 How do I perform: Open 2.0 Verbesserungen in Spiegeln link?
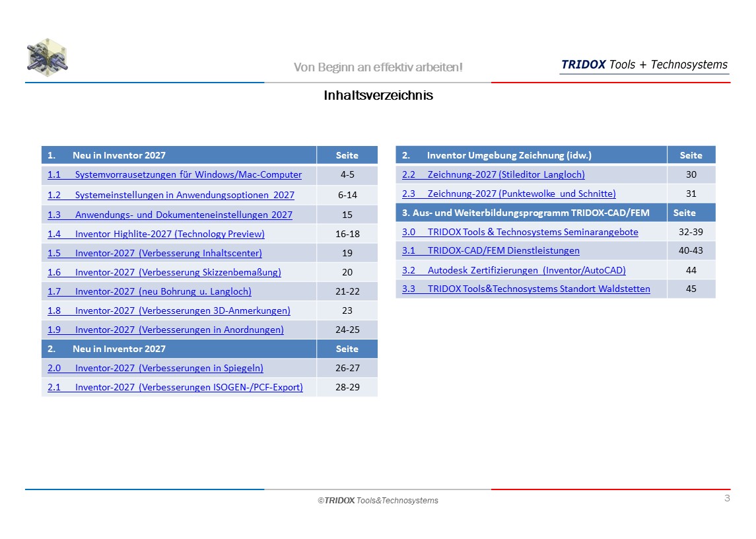point(155,368)
